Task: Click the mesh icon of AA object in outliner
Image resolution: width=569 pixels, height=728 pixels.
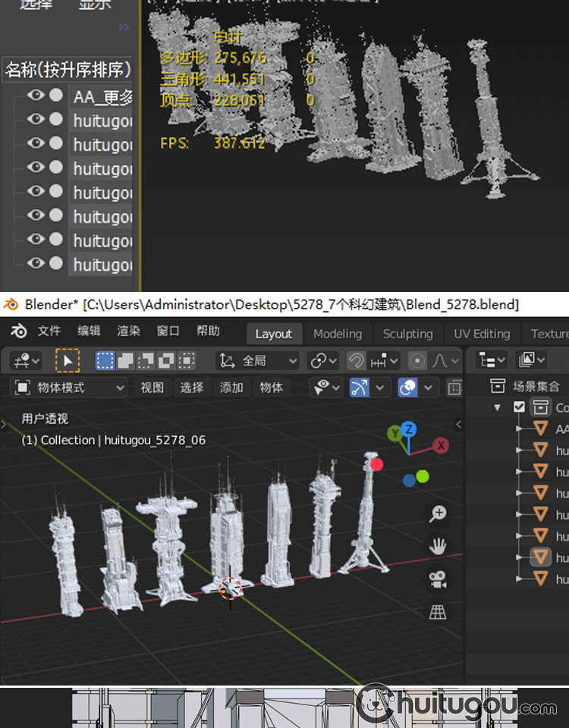Action: [x=540, y=428]
